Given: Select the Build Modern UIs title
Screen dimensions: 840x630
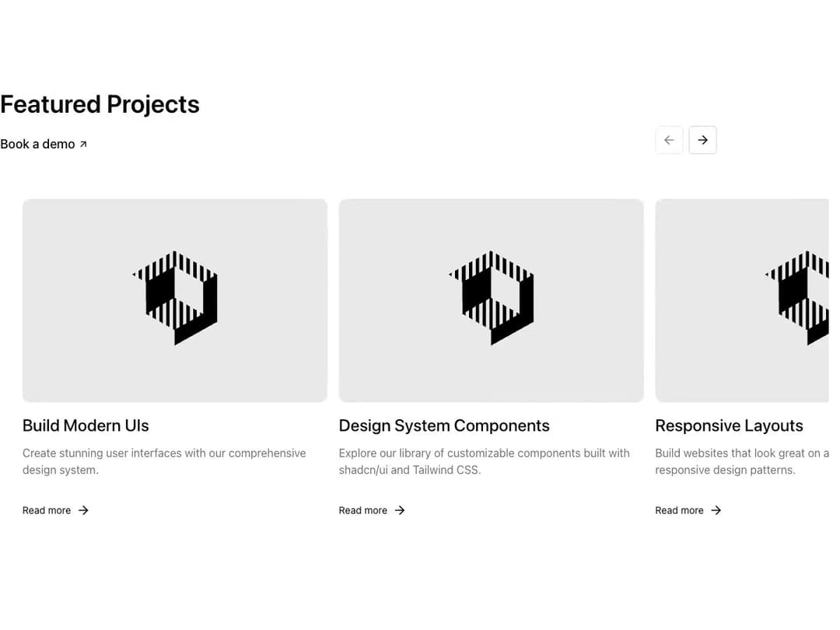Looking at the screenshot, I should 86,426.
